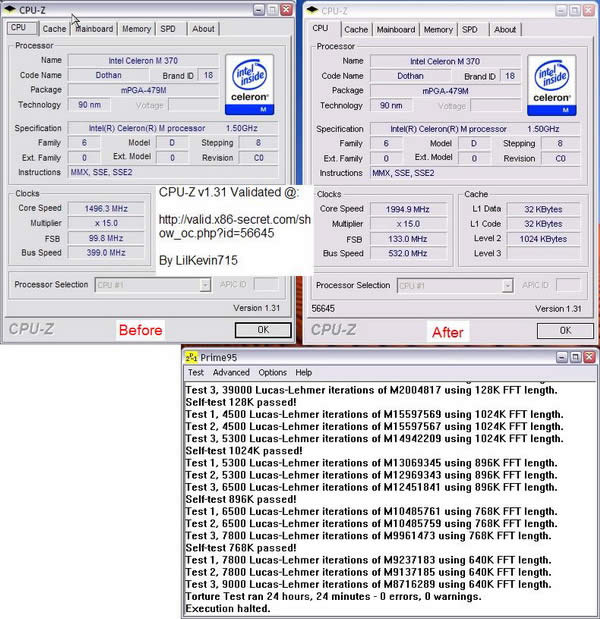Minimize the Before CPU-Z window
This screenshot has width=600, height=619.
click(x=259, y=9)
